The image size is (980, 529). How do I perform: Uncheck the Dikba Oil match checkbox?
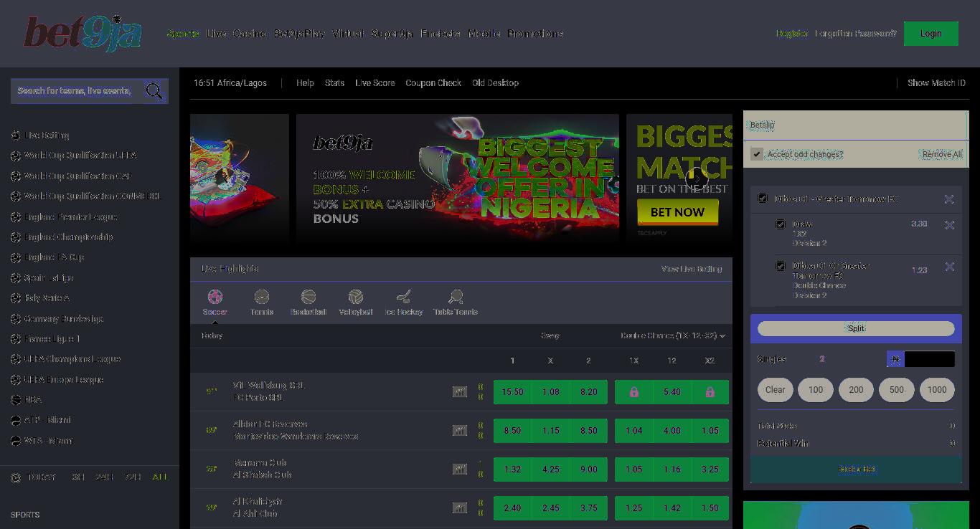(x=763, y=199)
